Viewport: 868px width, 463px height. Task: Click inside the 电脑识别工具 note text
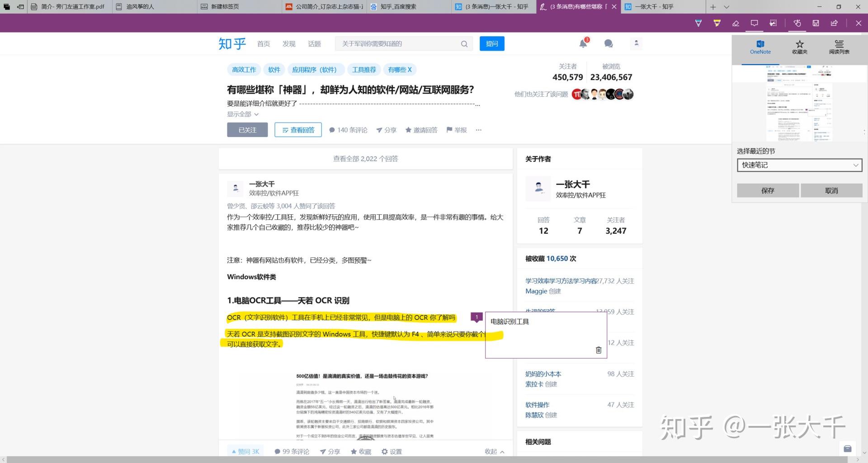coord(509,321)
